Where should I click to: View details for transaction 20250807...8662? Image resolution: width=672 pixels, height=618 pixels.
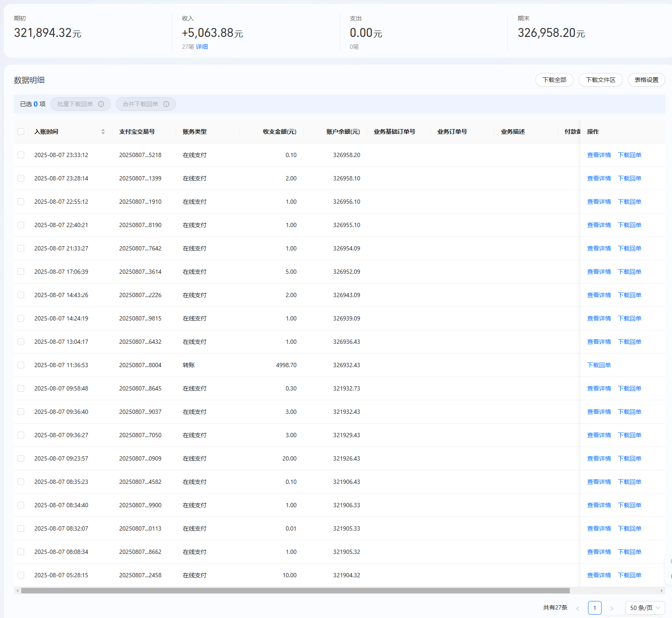point(599,552)
